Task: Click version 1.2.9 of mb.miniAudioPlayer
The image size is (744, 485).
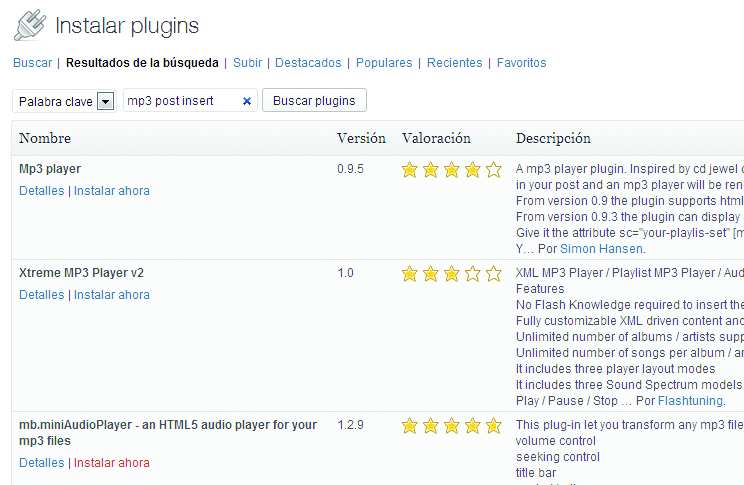Action: point(350,425)
